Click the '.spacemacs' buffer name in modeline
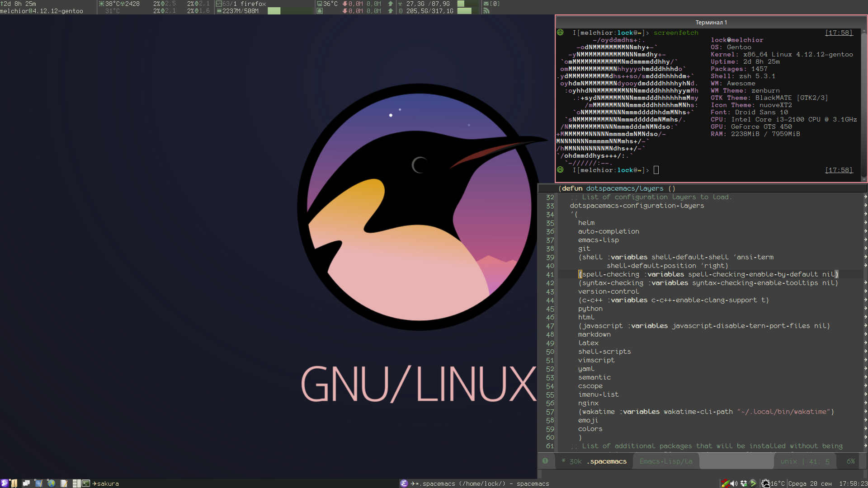Image resolution: width=868 pixels, height=488 pixels. pyautogui.click(x=607, y=461)
